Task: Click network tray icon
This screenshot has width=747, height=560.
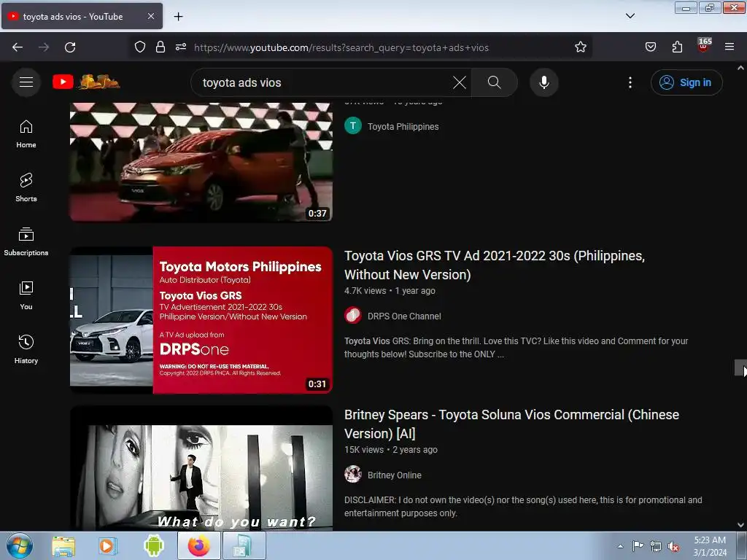Action: coord(656,547)
